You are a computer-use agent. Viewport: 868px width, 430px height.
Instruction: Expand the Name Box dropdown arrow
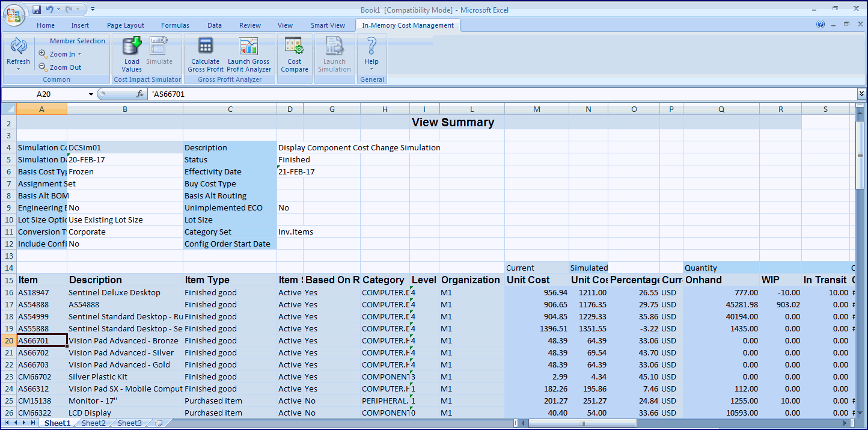(x=91, y=94)
